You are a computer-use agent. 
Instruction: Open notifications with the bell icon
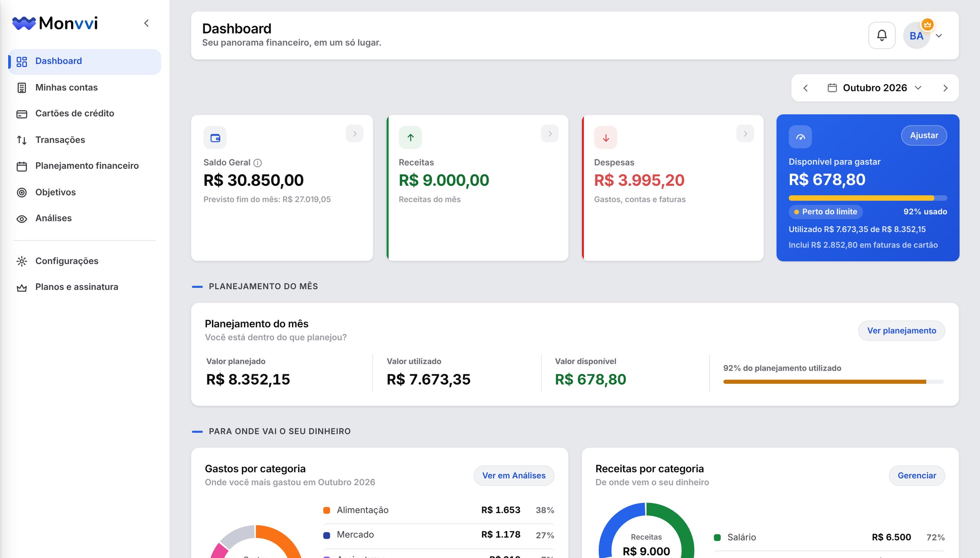click(882, 36)
